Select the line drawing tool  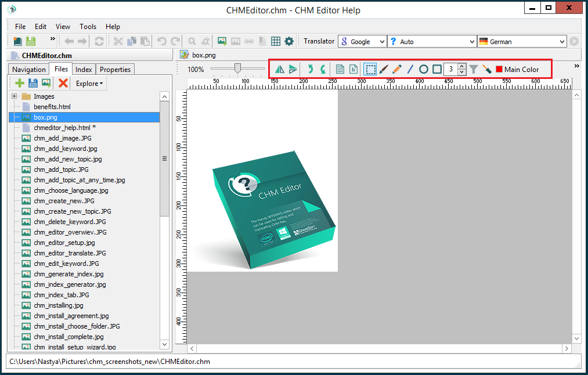(410, 68)
